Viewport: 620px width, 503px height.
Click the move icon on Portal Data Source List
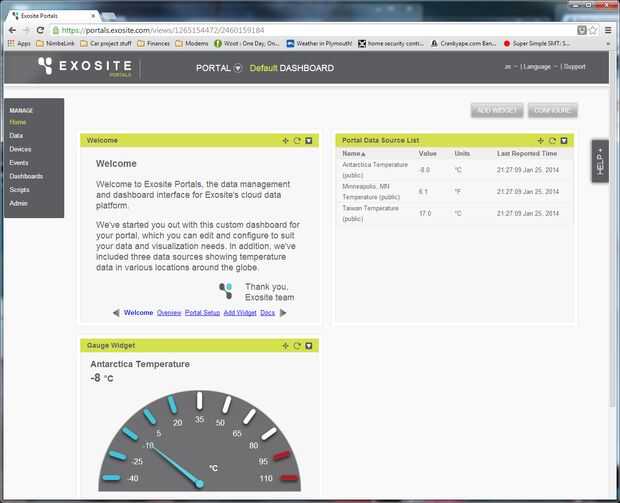(x=541, y=140)
